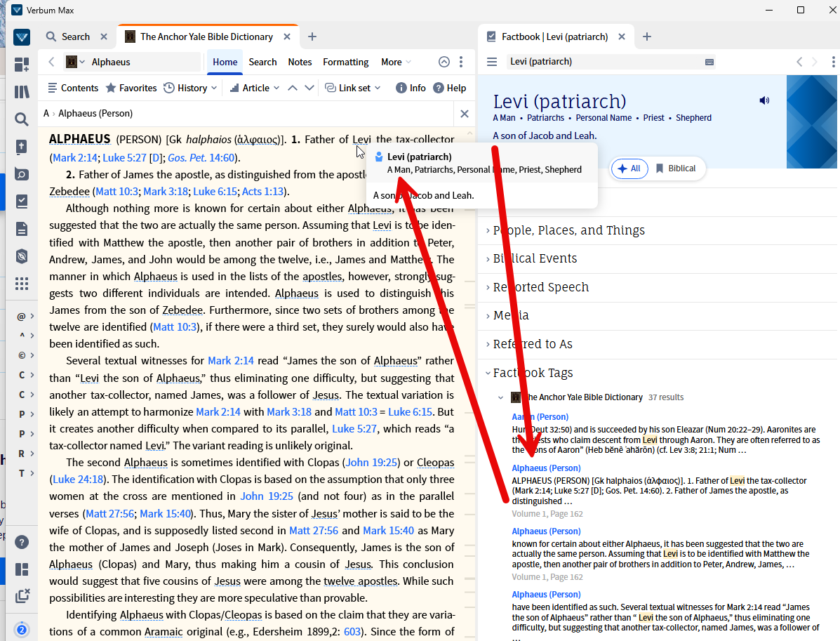
Task: Open the Link set dropdown
Action: coord(353,88)
